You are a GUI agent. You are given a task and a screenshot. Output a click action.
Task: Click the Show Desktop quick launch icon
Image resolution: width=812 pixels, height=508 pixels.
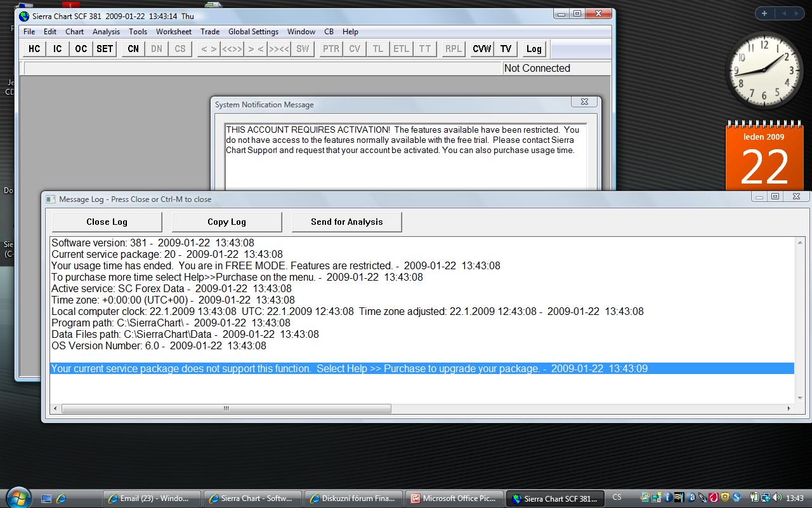point(46,498)
